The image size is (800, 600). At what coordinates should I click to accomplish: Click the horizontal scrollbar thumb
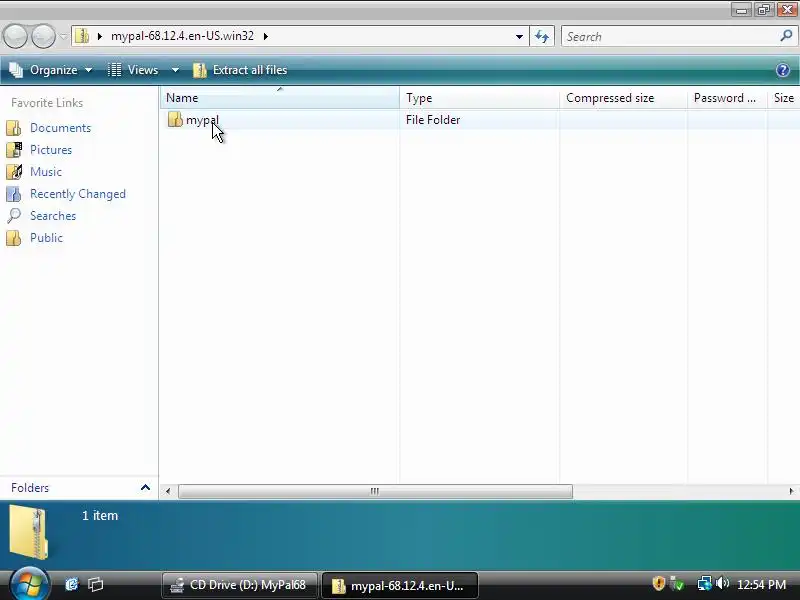pyautogui.click(x=375, y=491)
